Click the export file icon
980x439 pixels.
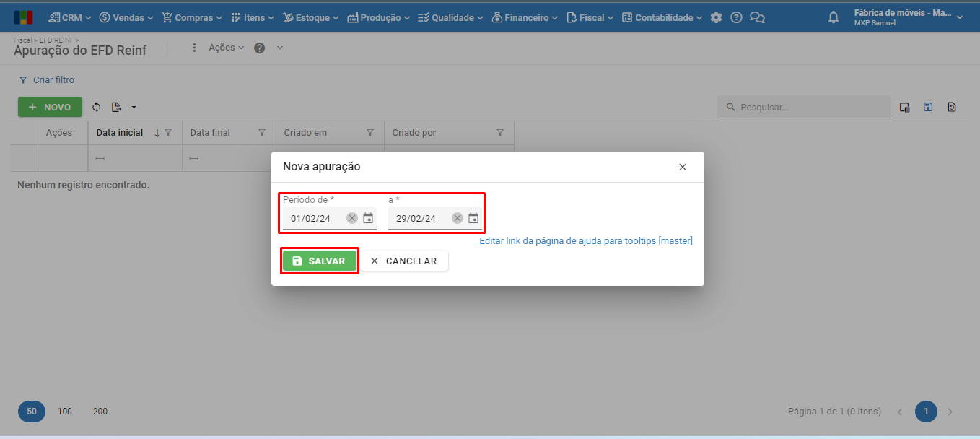point(116,107)
